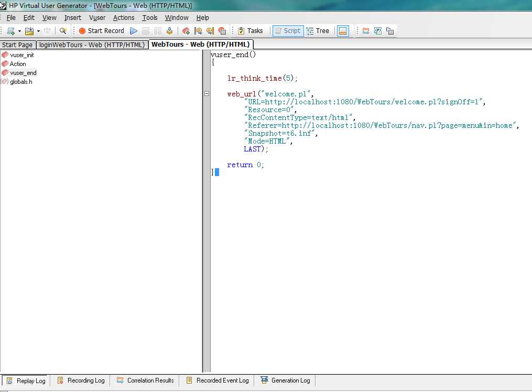Click the "Resource=0" code line

coord(270,110)
